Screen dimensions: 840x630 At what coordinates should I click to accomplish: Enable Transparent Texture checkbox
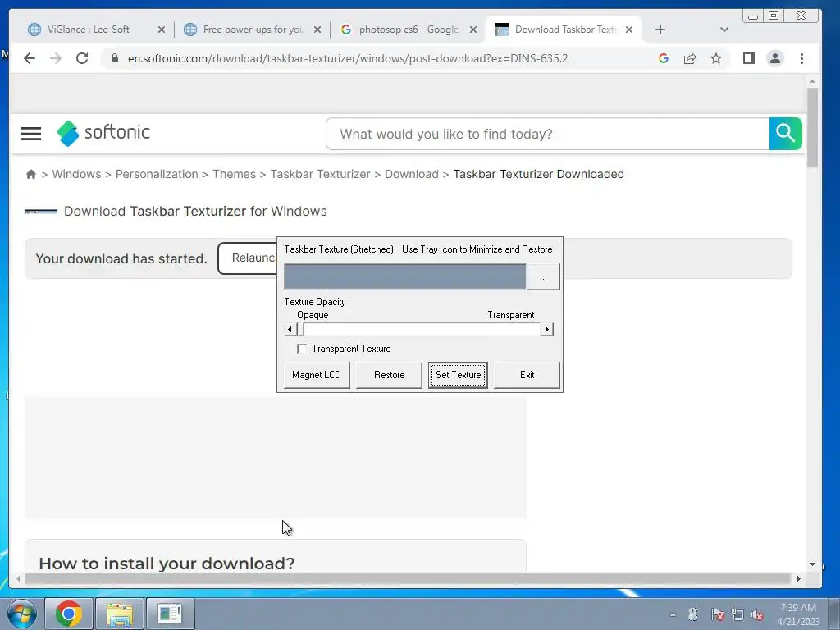302,349
